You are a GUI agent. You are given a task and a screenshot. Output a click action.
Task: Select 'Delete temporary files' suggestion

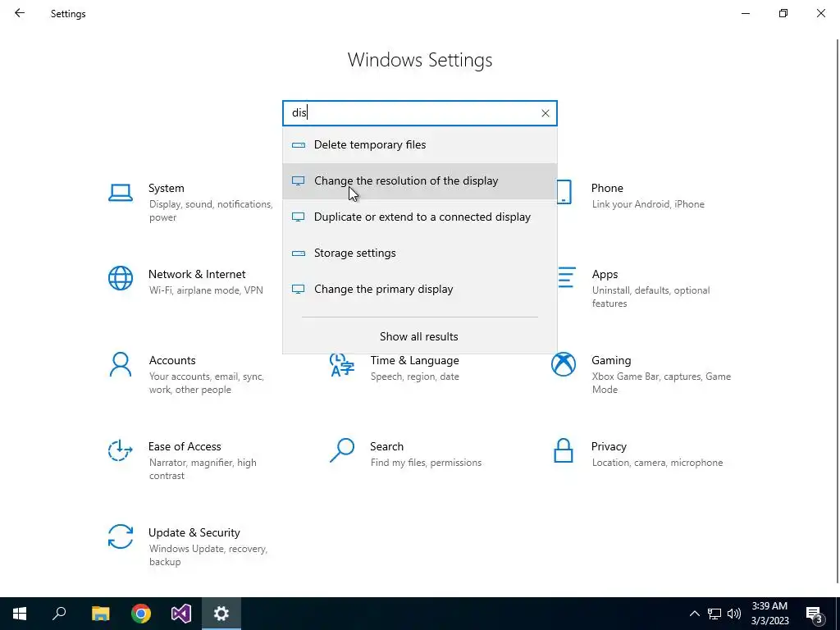click(x=420, y=144)
